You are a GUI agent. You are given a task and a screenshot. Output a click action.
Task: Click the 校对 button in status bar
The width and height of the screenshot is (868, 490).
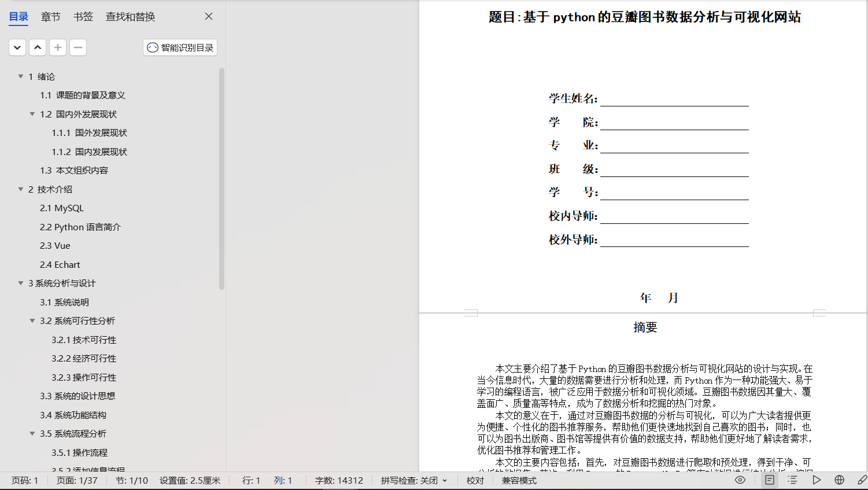click(x=475, y=480)
